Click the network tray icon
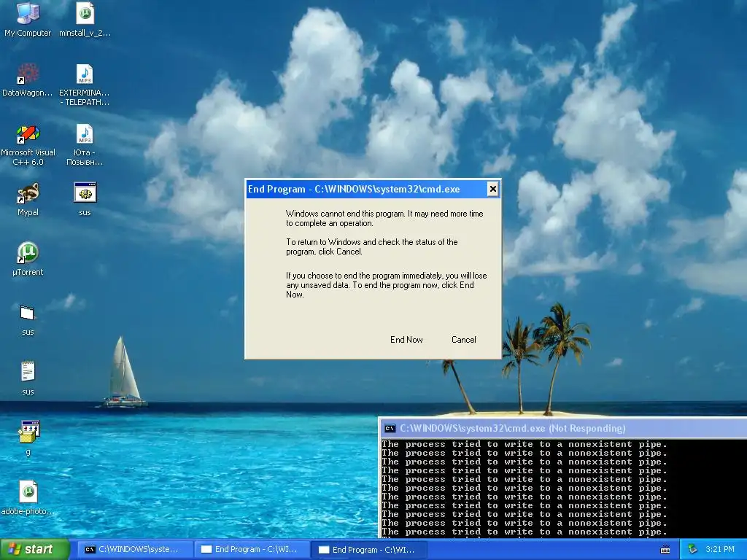The height and width of the screenshot is (560, 747). click(693, 550)
